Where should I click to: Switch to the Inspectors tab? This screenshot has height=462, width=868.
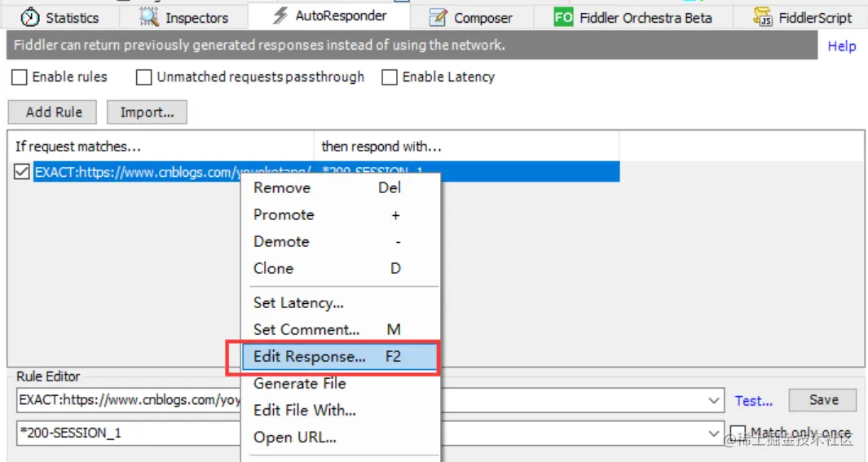point(183,18)
